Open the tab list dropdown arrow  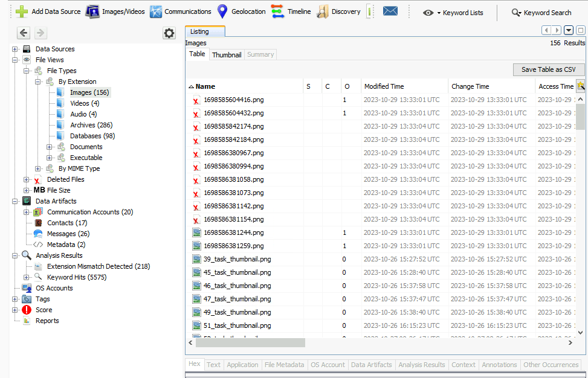click(x=569, y=30)
